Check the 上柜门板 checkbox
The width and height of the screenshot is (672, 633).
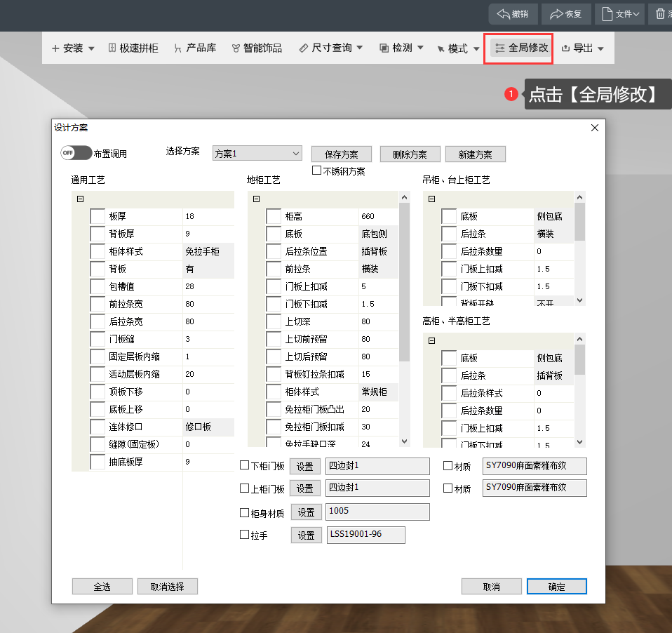click(x=244, y=488)
